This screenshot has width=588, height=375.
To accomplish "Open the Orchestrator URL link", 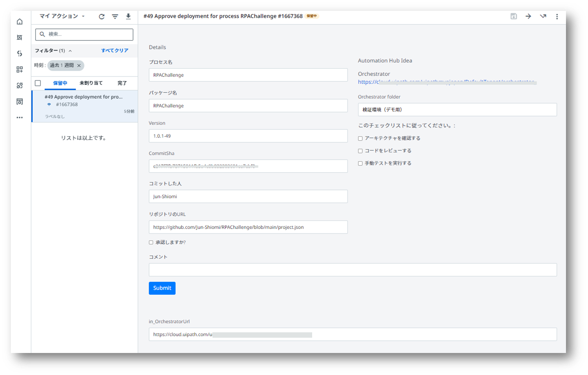I will coord(447,82).
